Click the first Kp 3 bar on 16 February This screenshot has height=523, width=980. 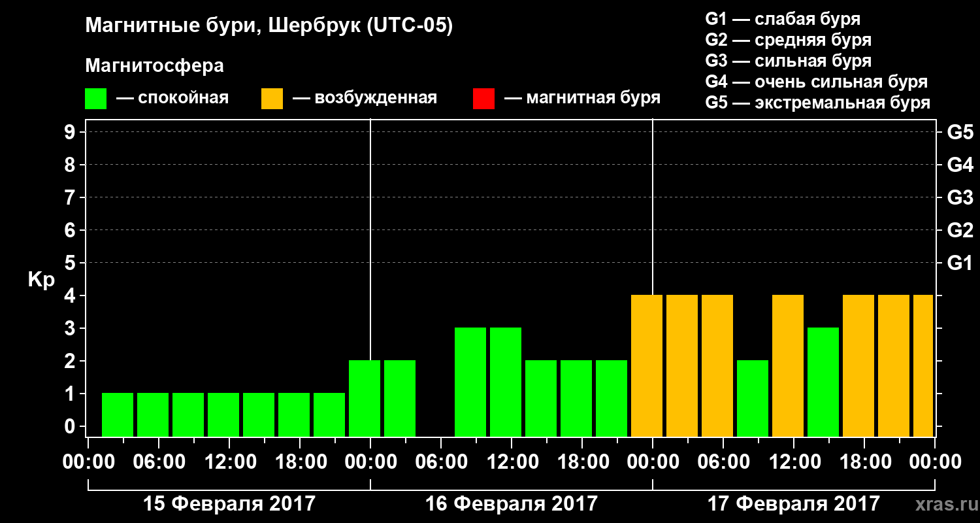pyautogui.click(x=470, y=382)
